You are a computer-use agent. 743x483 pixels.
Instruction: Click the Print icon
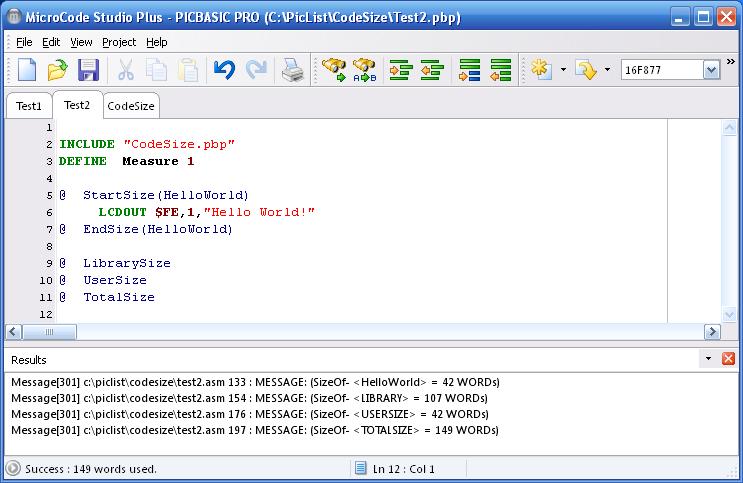(292, 70)
